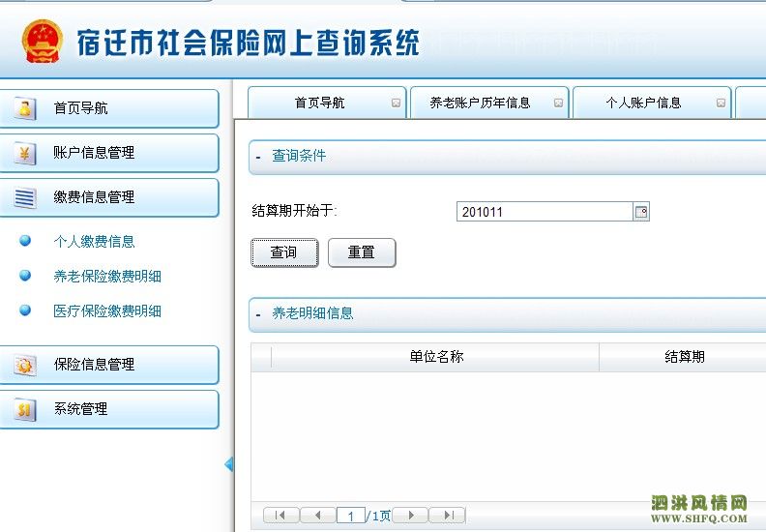Open the 医疗保险缴费明细 link
The width and height of the screenshot is (766, 532).
coord(107,311)
